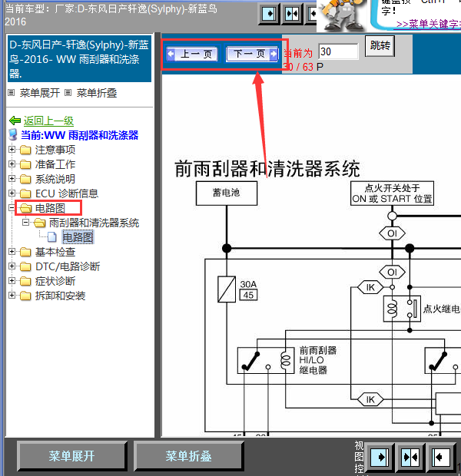Screen dimensions: 461x476
Task: Select DTC/电路诊断 folder label
Action: tap(68, 266)
